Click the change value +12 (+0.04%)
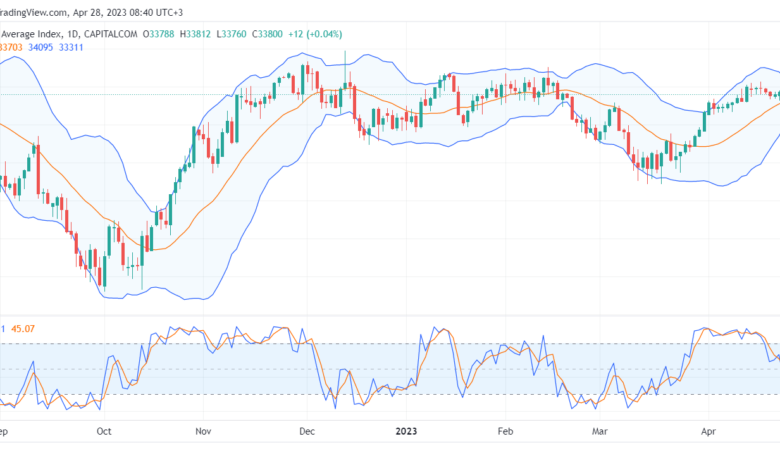Viewport: 780px width, 470px height. 315,34
